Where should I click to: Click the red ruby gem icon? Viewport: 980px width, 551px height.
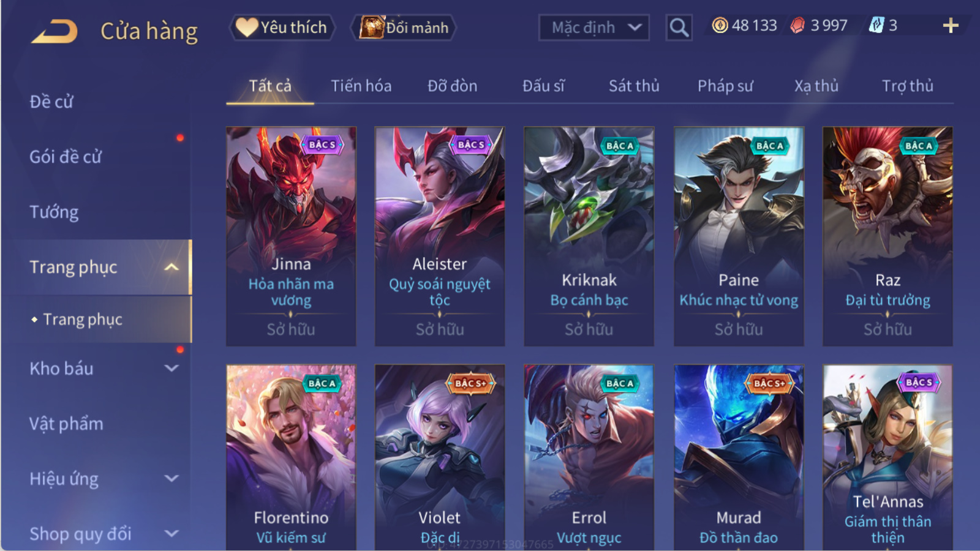pos(797,25)
